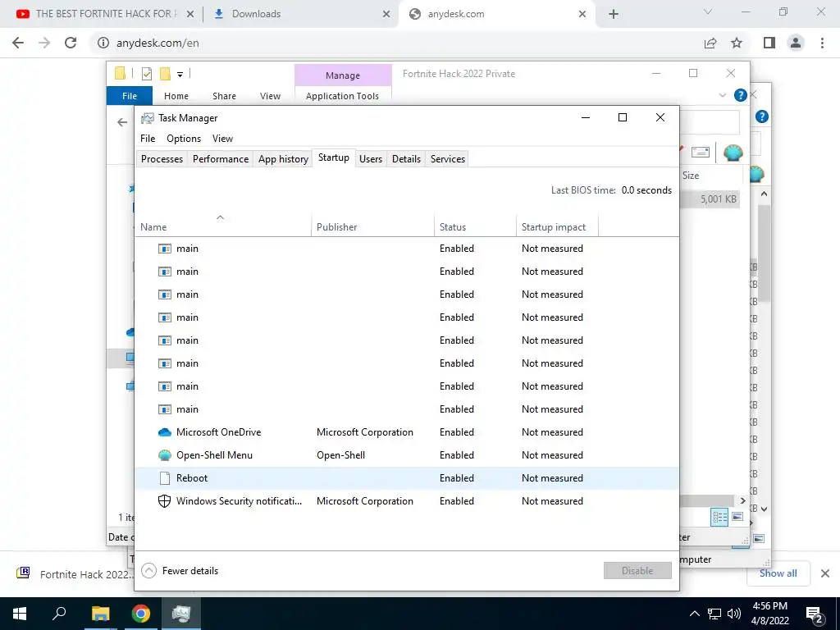Select Open-Shell Menu startup row
840x630 pixels.
(x=407, y=455)
